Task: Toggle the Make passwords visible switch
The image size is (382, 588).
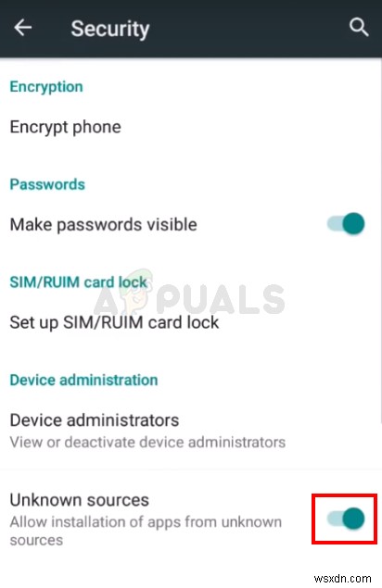Action: (346, 224)
